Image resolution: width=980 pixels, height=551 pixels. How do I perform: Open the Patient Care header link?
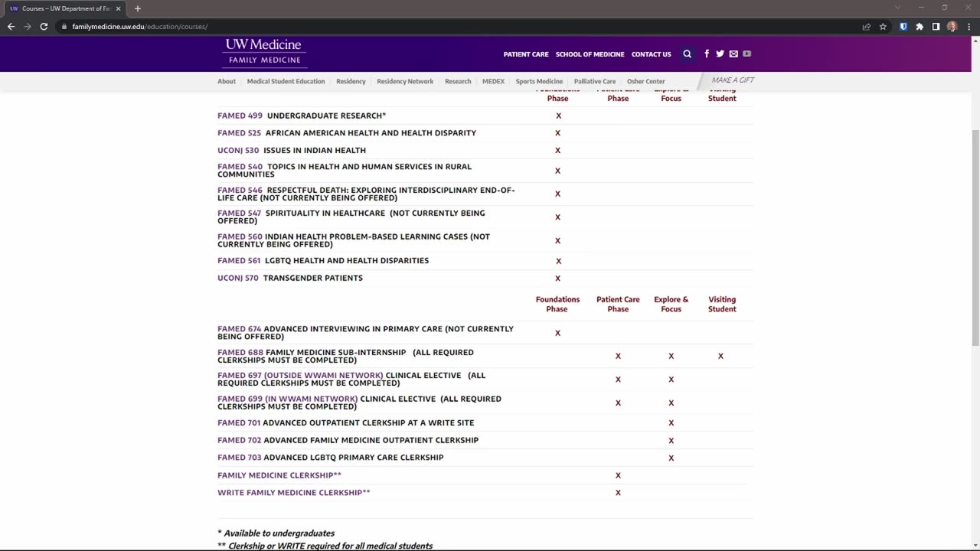[x=526, y=54]
